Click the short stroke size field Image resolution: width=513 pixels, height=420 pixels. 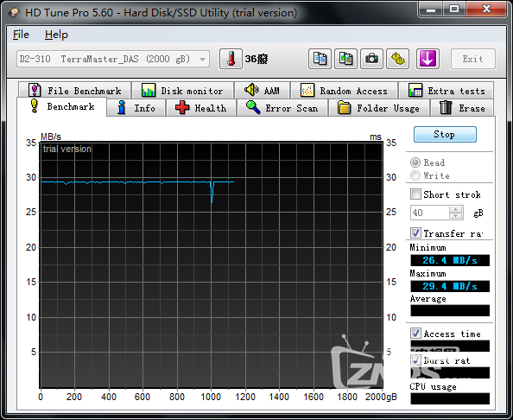click(x=430, y=213)
